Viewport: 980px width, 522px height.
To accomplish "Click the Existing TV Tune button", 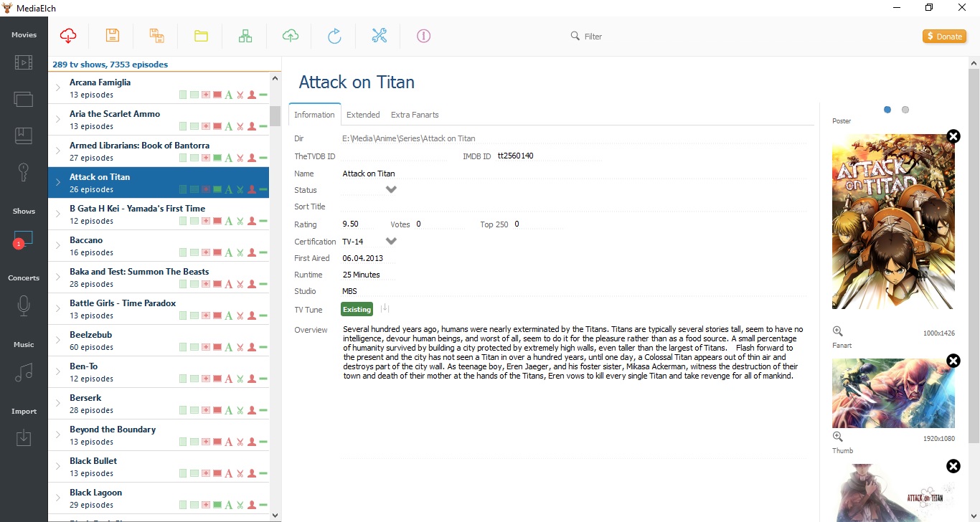I will tap(357, 309).
